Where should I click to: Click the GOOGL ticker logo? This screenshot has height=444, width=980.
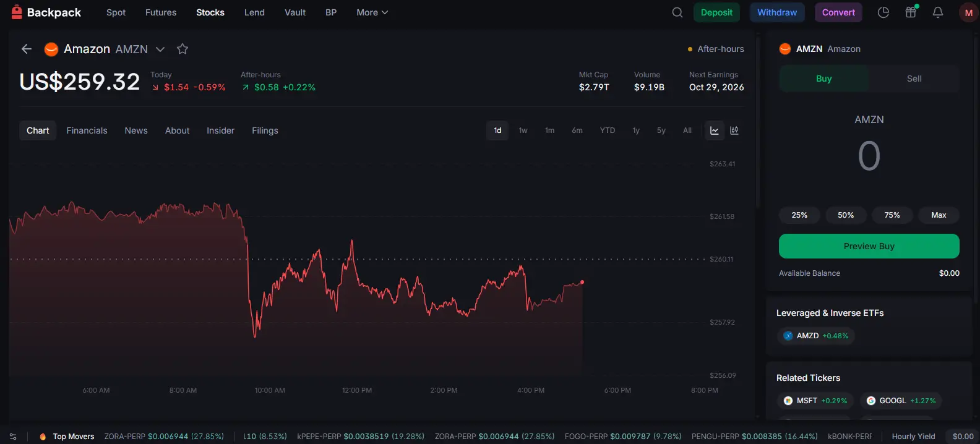pyautogui.click(x=871, y=401)
